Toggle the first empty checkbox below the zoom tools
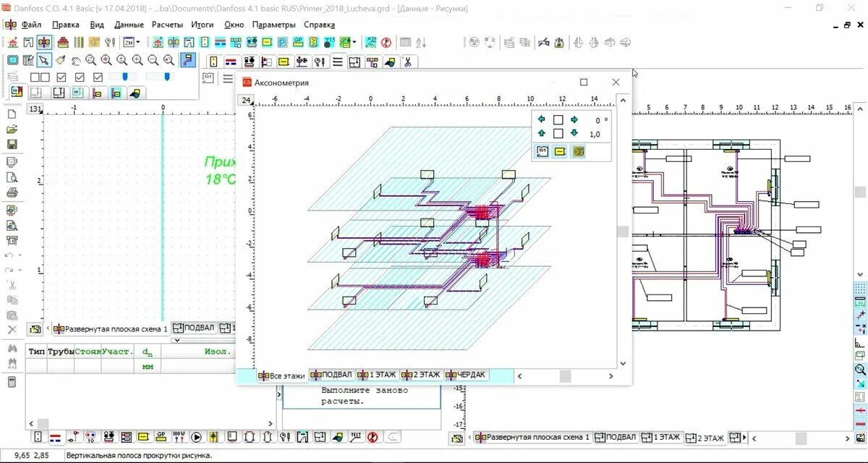The height and width of the screenshot is (463, 868). (35, 77)
